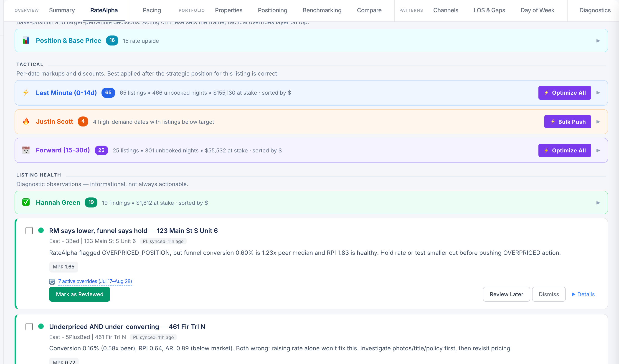Click title 'Underpriced AND under-converting — 461 Fir Trl N'
Viewport: 619px width, 364px height.
click(127, 327)
